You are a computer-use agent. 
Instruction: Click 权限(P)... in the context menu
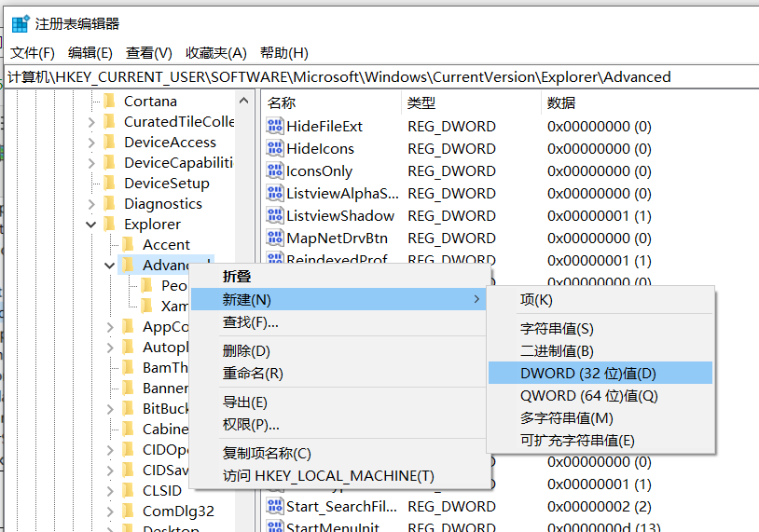(338, 425)
